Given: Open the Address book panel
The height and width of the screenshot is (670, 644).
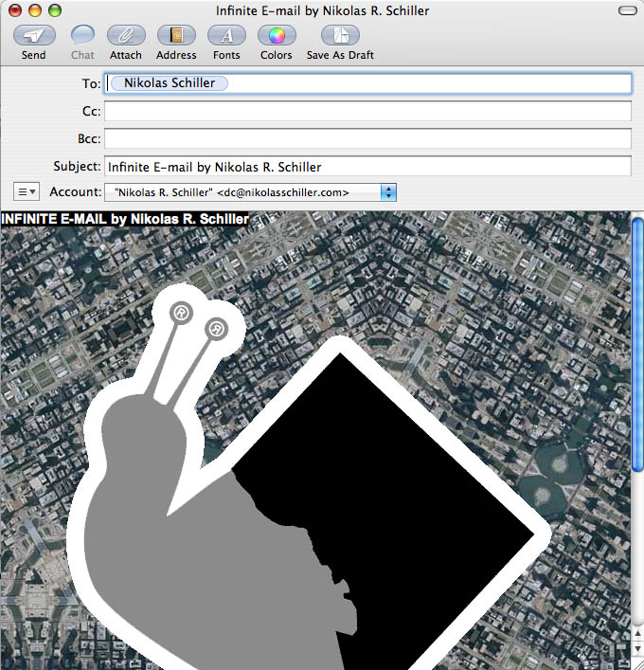Looking at the screenshot, I should click(x=176, y=35).
